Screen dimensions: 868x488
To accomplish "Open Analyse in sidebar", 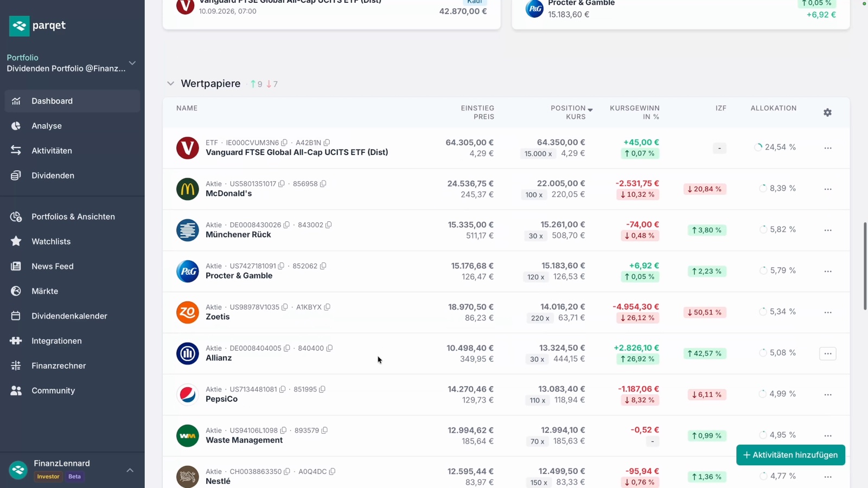I will tap(72, 126).
